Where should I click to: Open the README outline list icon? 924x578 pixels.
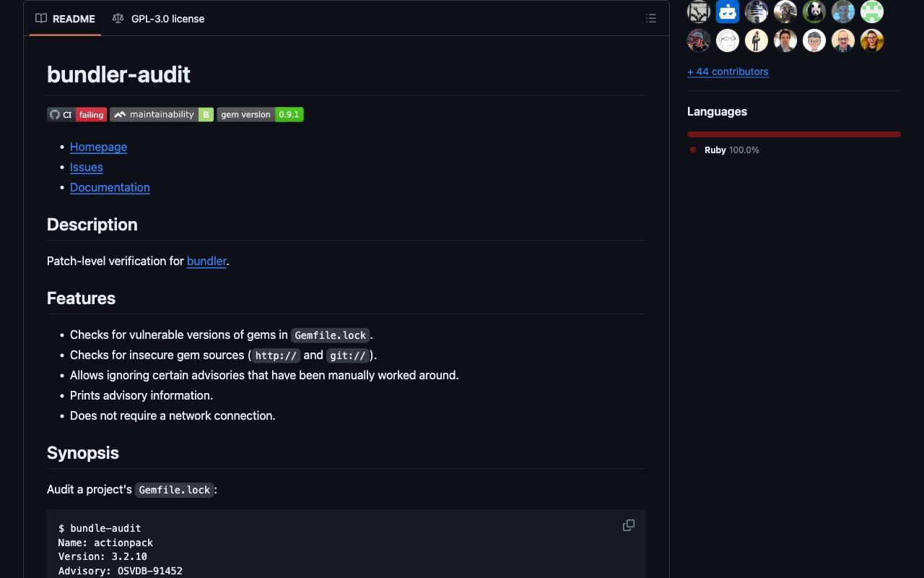click(x=651, y=19)
